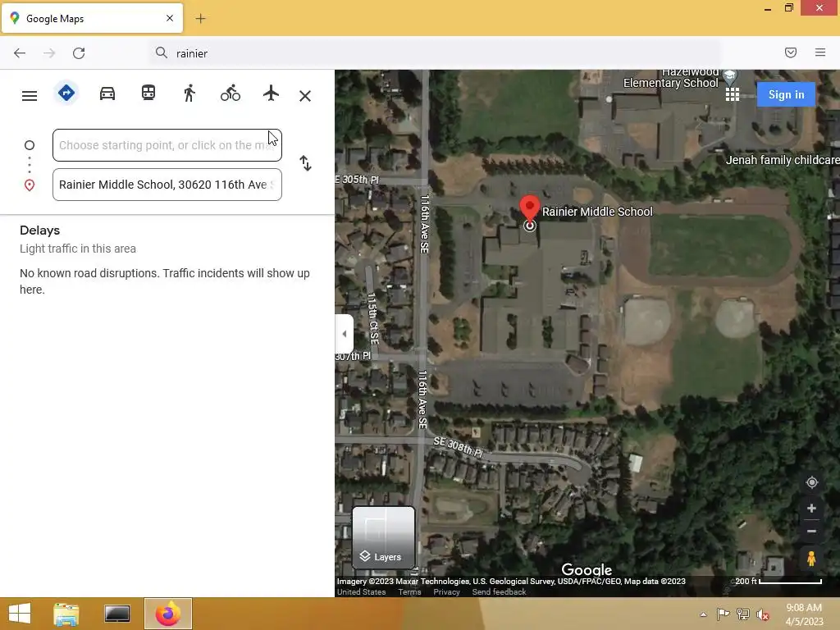Image resolution: width=840 pixels, height=630 pixels.
Task: Select the Driving travel mode icon
Action: [x=107, y=94]
